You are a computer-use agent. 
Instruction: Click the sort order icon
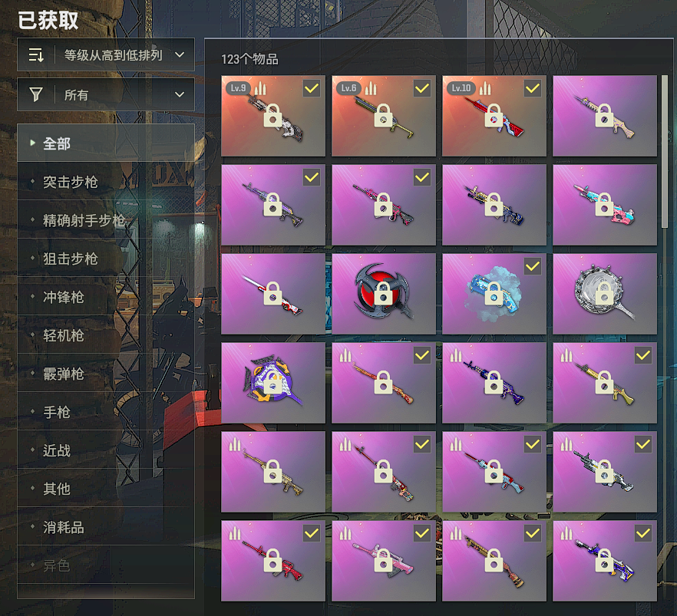tap(36, 54)
